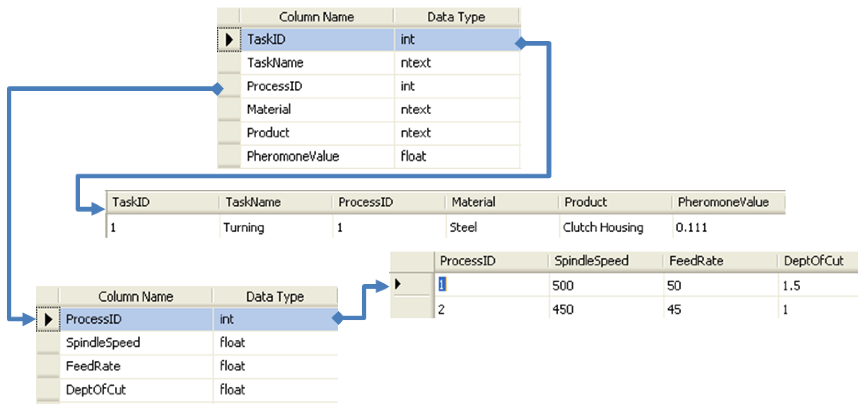Click the PheromoneValue column header in results grid
Screen dimensions: 868x414
[723, 202]
